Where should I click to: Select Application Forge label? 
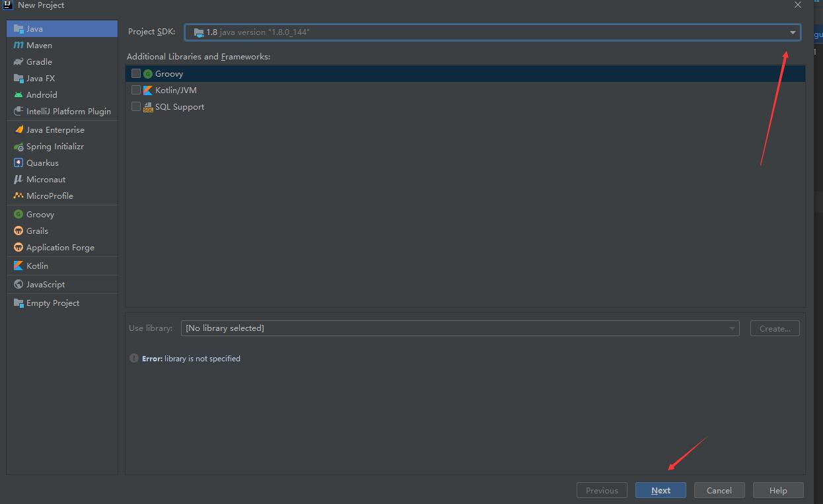pos(60,248)
